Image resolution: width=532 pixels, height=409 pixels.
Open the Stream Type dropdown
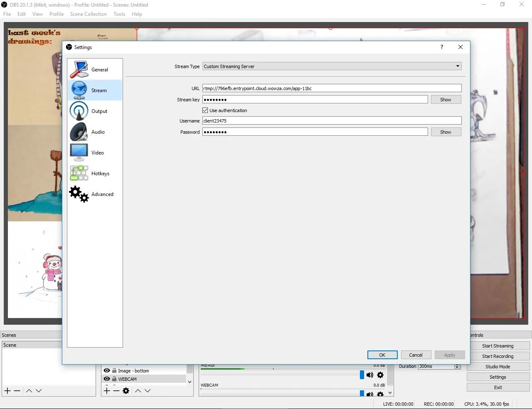pos(332,66)
